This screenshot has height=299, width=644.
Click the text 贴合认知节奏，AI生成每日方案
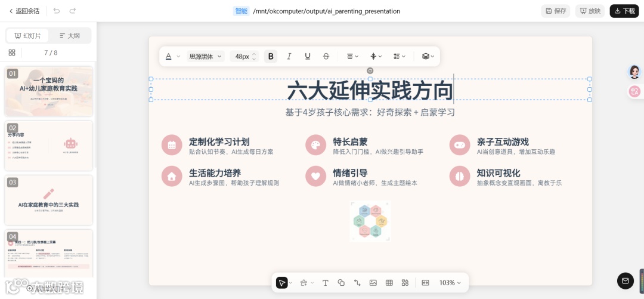231,152
